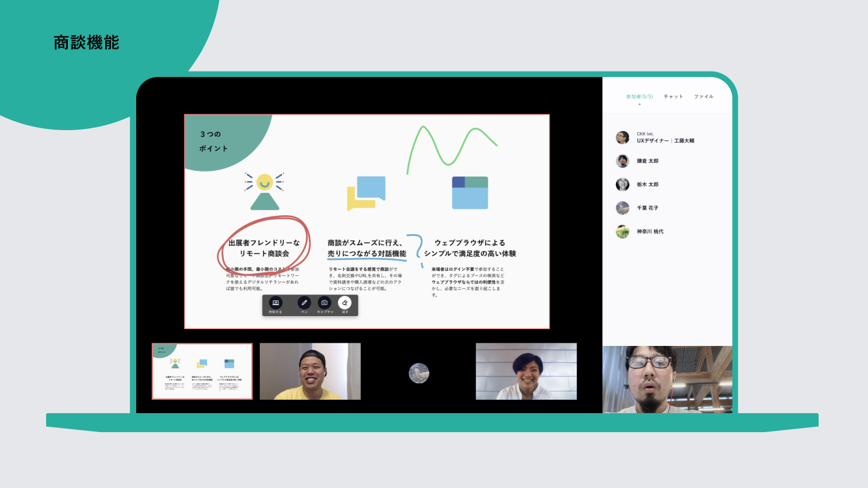Select the 消す eraser tool
Screen dimensions: 868x488
click(x=344, y=303)
